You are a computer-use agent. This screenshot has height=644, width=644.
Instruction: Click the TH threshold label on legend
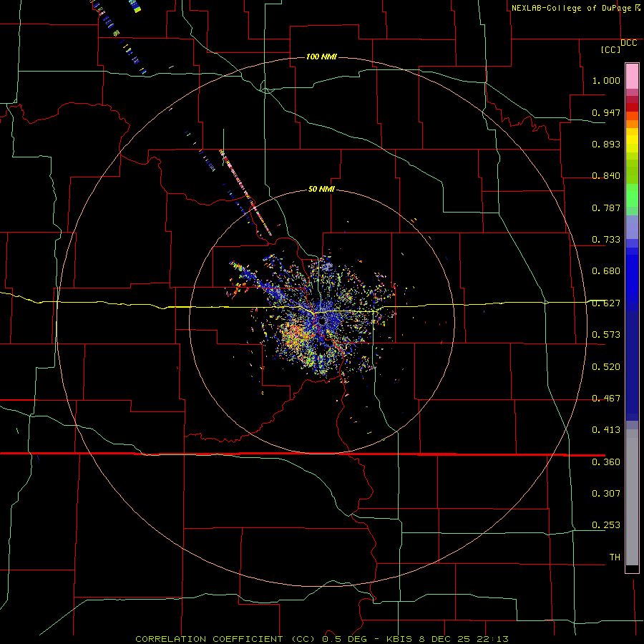point(615,557)
